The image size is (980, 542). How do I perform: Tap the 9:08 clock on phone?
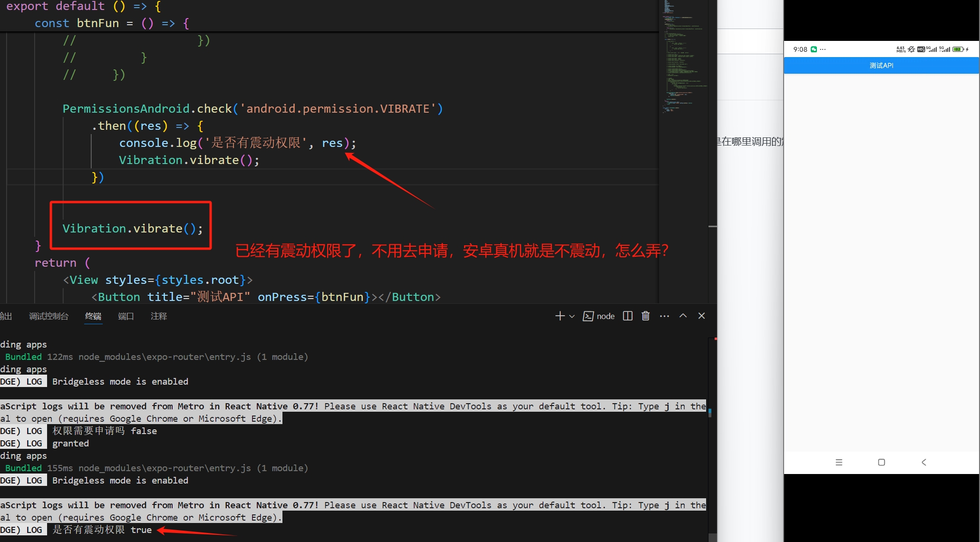[x=800, y=49]
